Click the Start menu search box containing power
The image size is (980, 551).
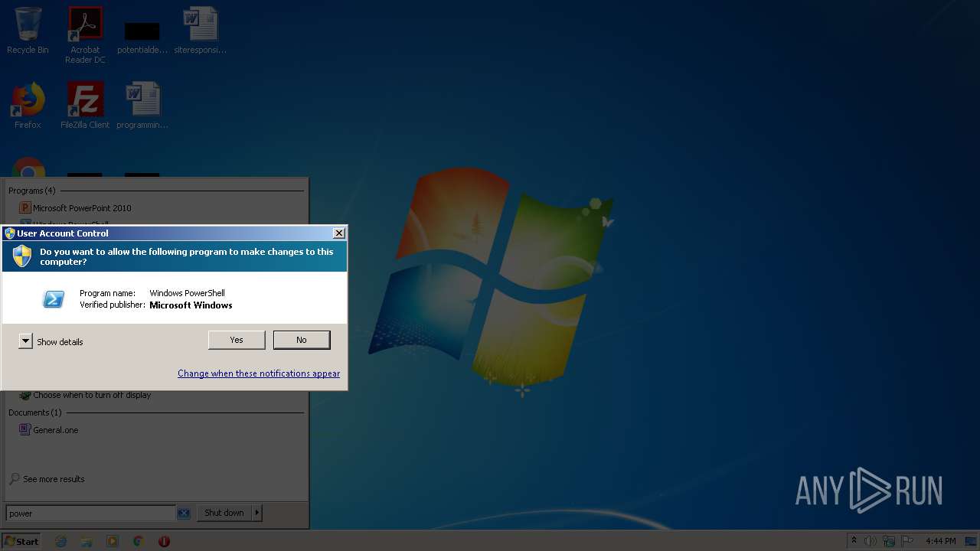coord(90,514)
